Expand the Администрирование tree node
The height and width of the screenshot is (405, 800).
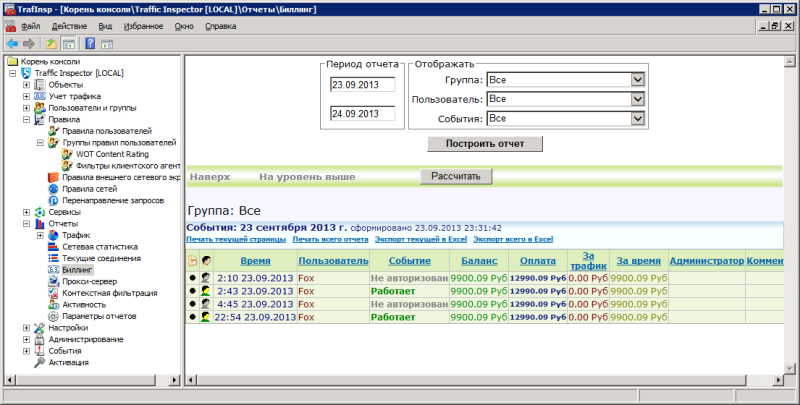[x=26, y=339]
